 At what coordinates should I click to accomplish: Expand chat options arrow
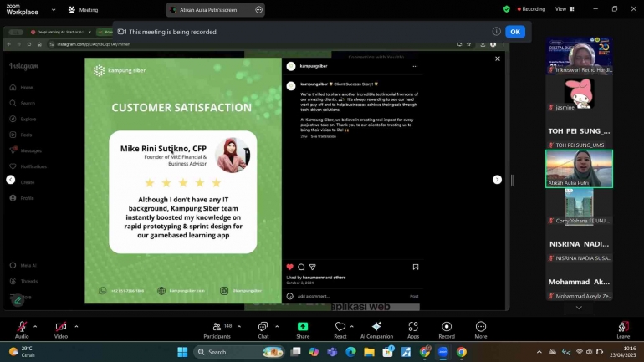(x=277, y=327)
